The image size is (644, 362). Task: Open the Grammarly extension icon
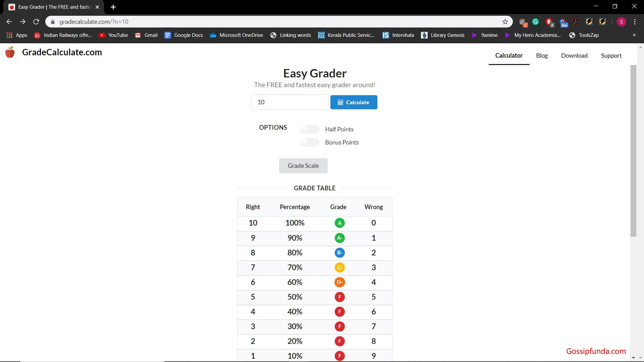(x=535, y=22)
